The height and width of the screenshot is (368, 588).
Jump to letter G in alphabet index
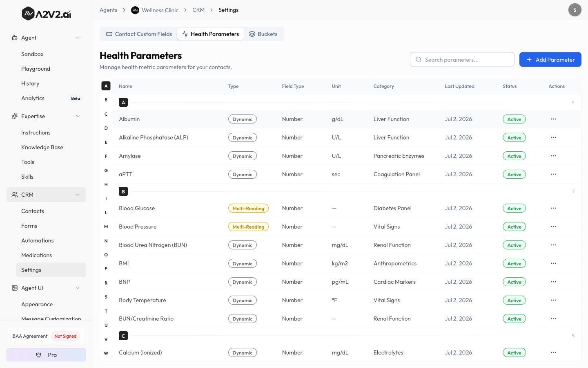106,171
